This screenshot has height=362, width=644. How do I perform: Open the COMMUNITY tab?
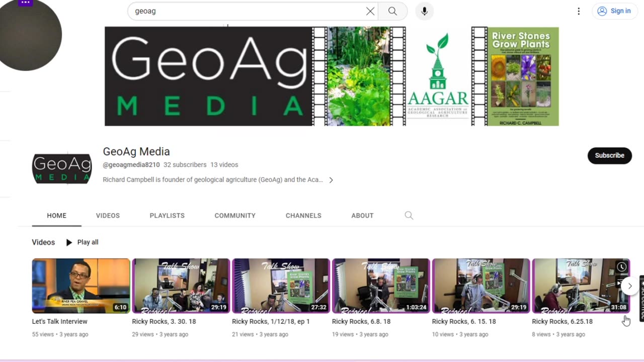click(235, 215)
